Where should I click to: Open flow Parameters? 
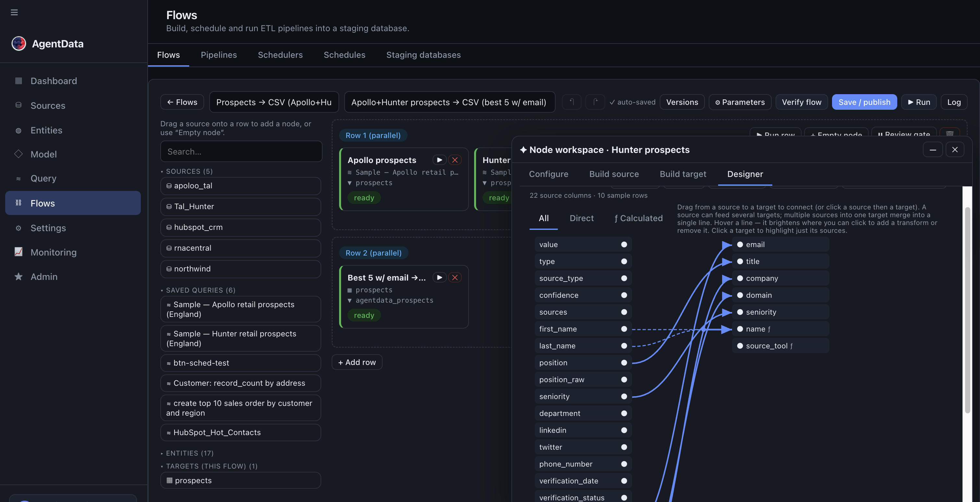(x=740, y=102)
